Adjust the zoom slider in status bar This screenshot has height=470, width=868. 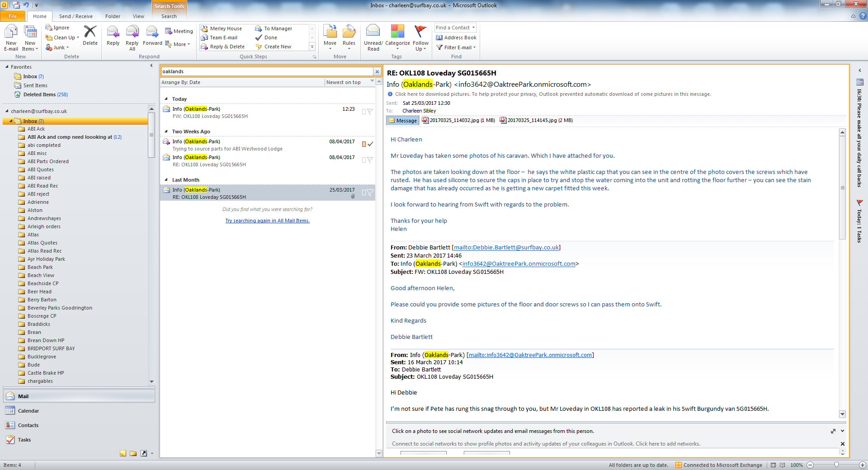(836, 465)
